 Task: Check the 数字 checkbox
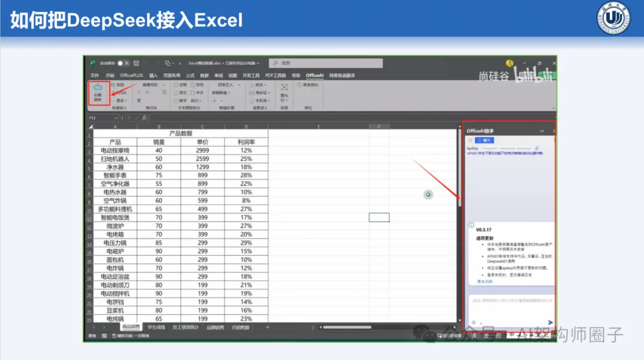click(176, 101)
